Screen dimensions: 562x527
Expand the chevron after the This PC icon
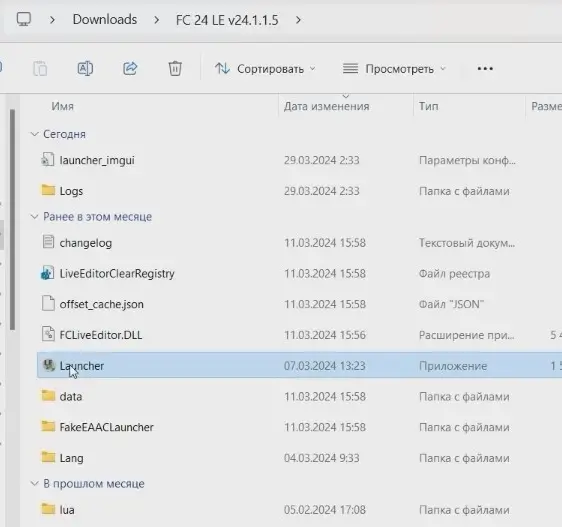tap(52, 20)
